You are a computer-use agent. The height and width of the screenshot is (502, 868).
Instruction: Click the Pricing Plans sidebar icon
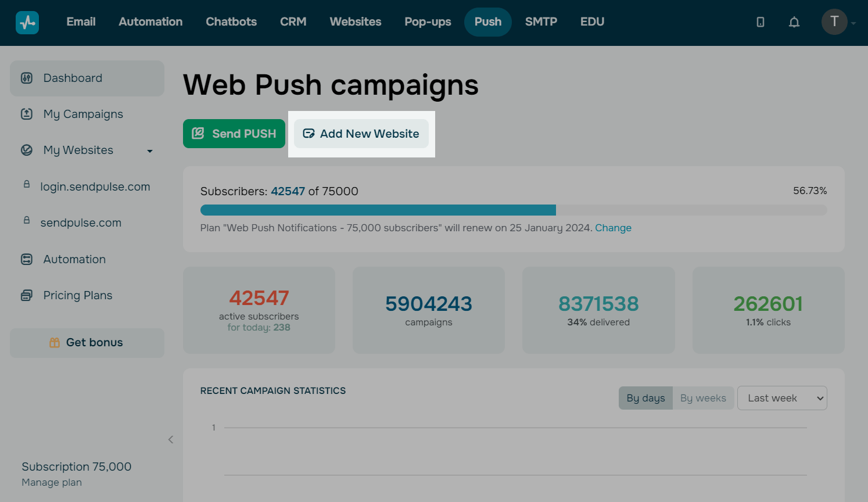27,295
